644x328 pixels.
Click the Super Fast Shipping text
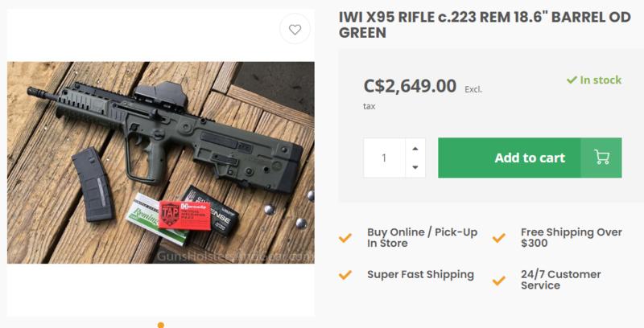click(x=420, y=275)
